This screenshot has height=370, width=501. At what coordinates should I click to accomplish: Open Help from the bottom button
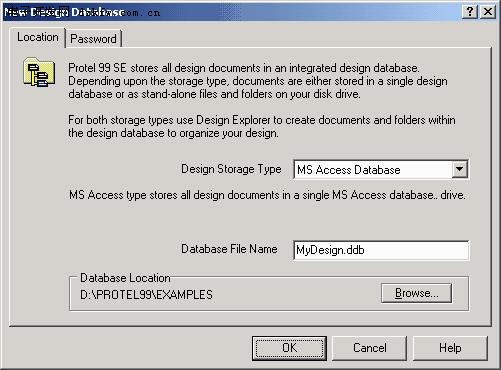point(450,348)
